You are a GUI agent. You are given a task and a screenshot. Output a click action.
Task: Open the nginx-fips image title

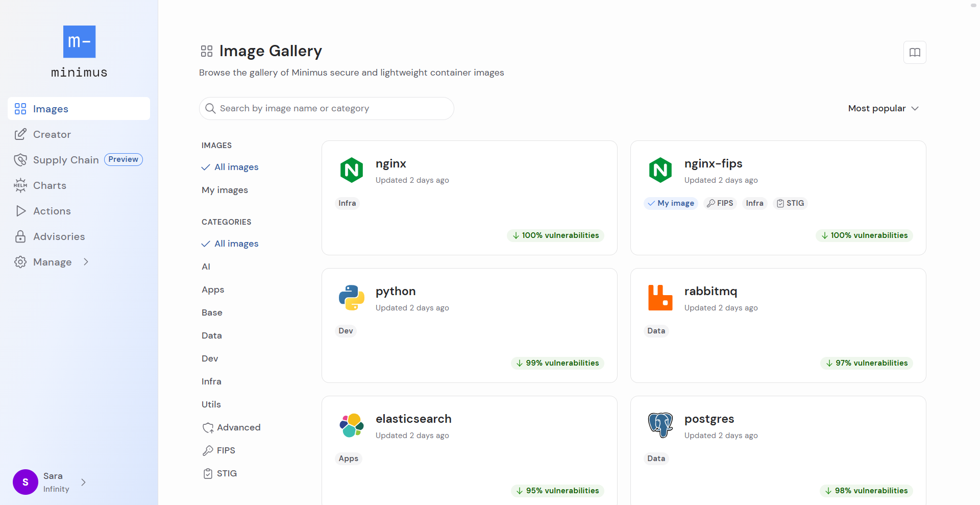713,163
